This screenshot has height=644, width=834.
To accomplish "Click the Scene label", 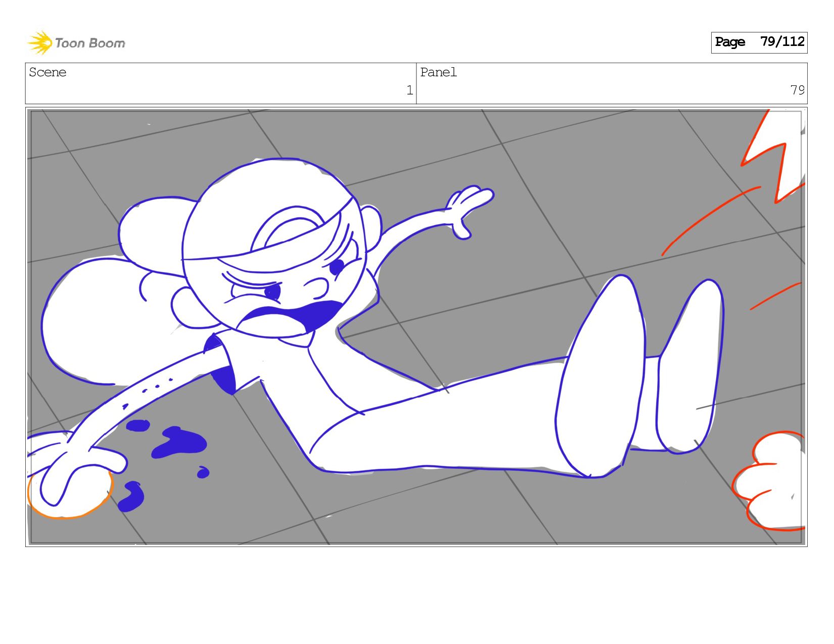I will click(48, 72).
